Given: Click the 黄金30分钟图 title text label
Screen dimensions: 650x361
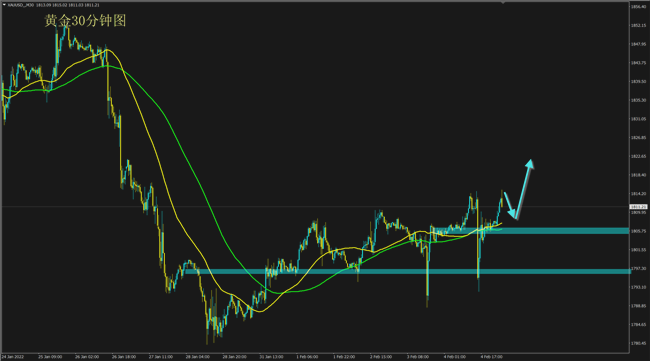Looking at the screenshot, I should click(x=85, y=20).
